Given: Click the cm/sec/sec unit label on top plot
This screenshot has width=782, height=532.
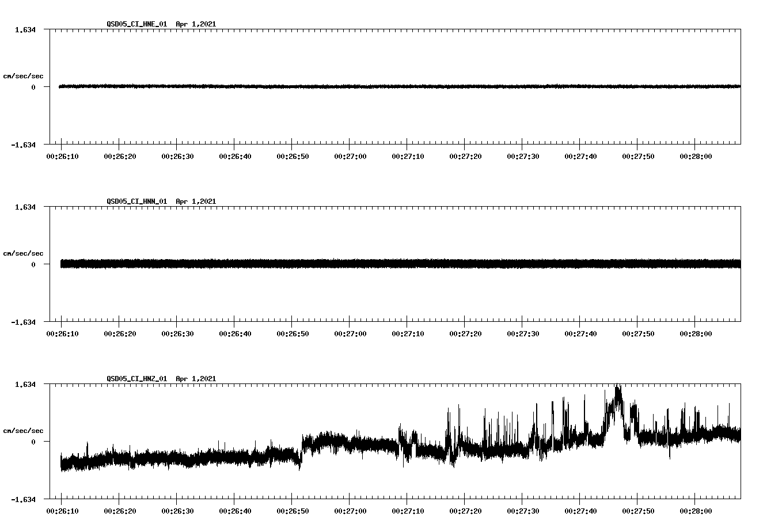Looking at the screenshot, I should tap(23, 75).
